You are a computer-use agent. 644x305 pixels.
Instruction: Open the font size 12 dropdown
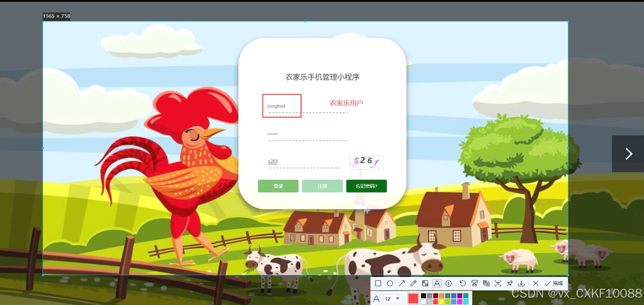(393, 299)
